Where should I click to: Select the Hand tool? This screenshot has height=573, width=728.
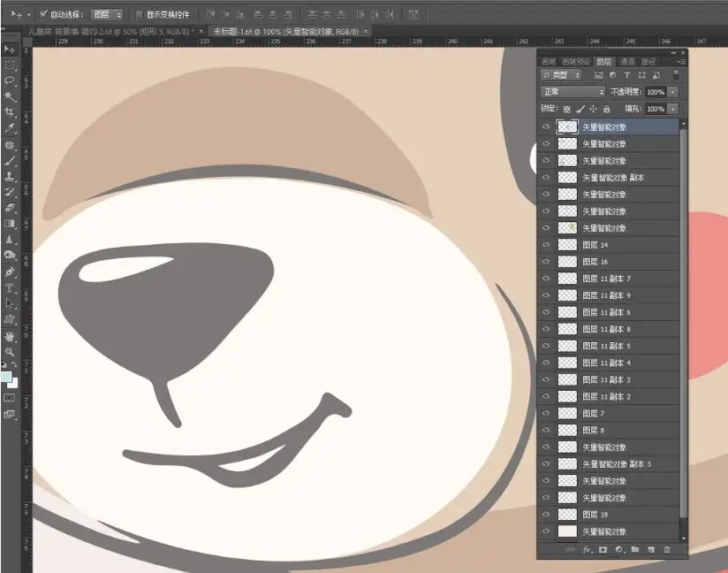coord(10,336)
